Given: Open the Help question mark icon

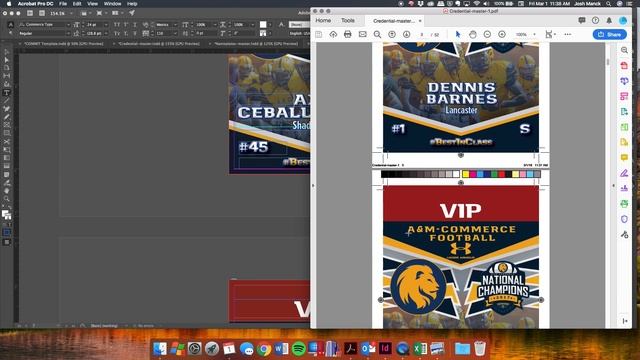Looking at the screenshot, I should (x=596, y=20).
